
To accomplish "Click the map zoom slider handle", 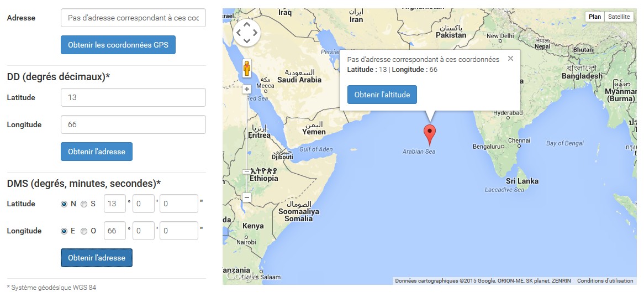I will [x=247, y=171].
